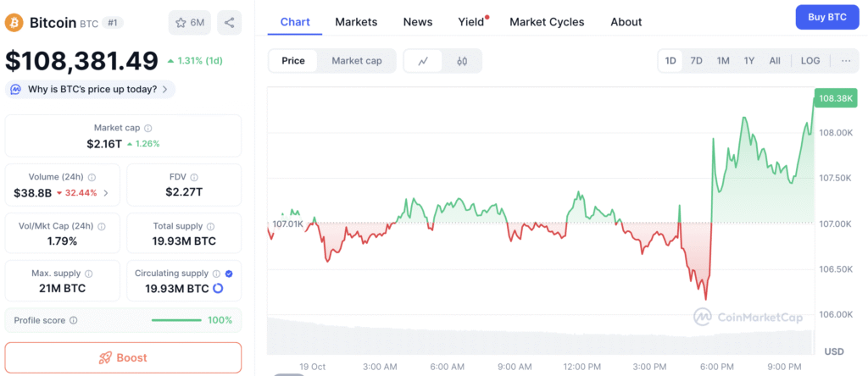
Task: Switch to candlestick chart icon
Action: (462, 61)
